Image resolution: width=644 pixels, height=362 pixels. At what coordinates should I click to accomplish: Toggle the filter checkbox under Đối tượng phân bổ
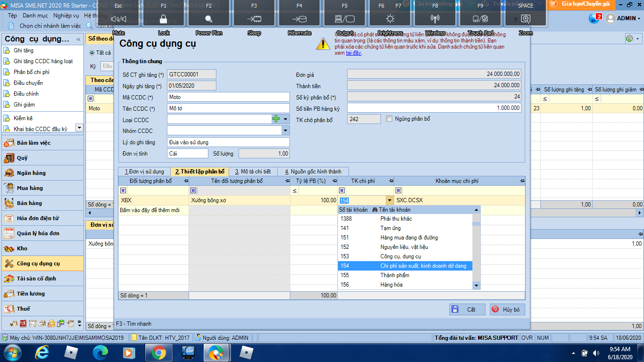[x=124, y=190]
